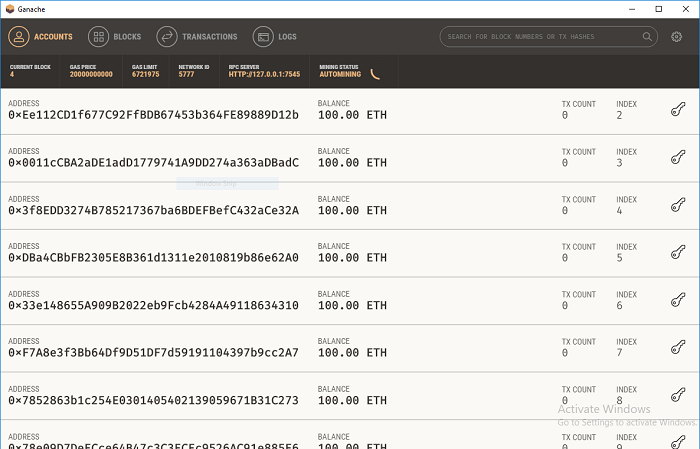Click the search magnifier icon
700x449 pixels.
point(647,37)
